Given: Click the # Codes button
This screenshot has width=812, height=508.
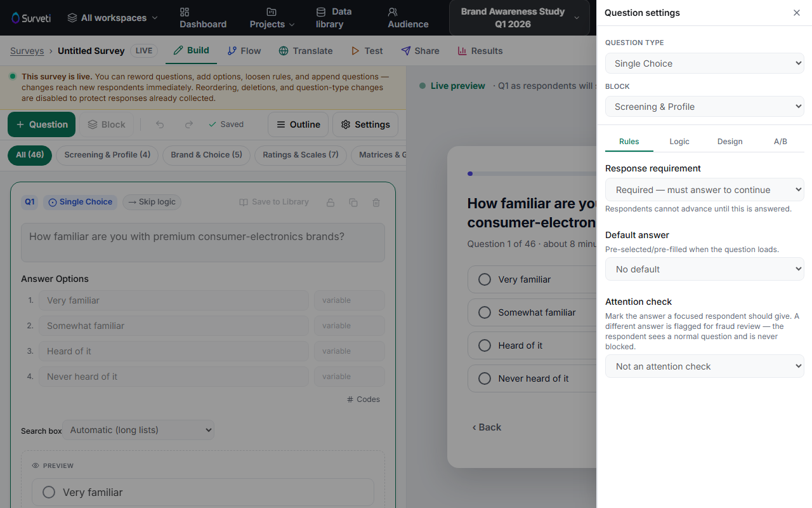Looking at the screenshot, I should pos(363,399).
